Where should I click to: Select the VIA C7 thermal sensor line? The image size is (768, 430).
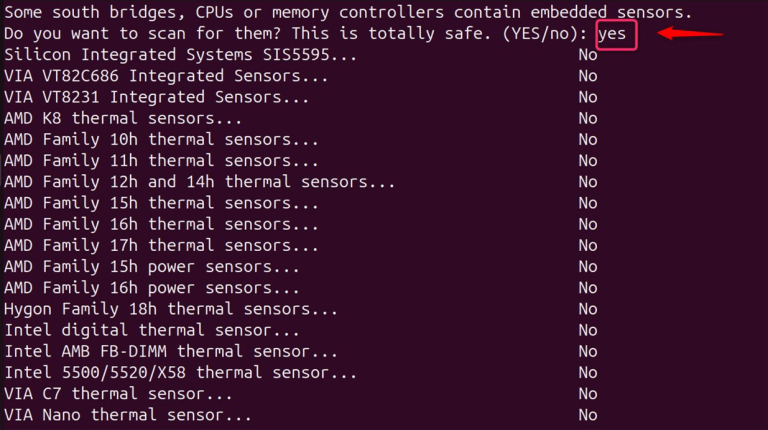(x=123, y=394)
